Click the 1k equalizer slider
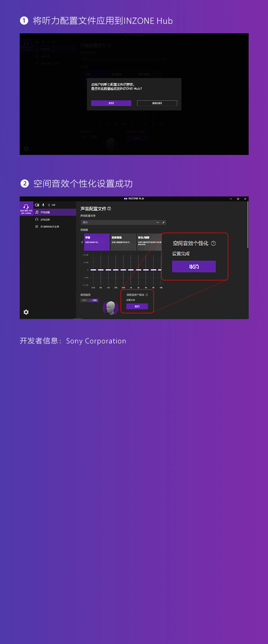The height and width of the screenshot is (644, 268). point(131,270)
